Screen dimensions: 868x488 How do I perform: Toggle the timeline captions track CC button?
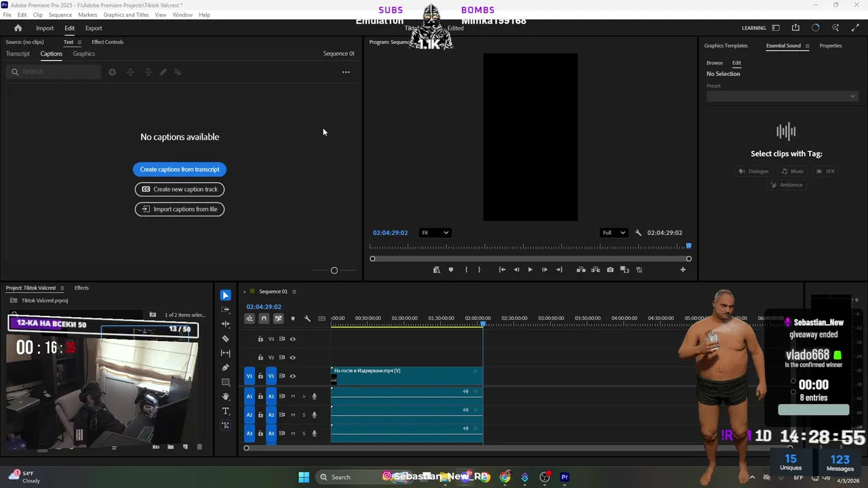tap(322, 319)
